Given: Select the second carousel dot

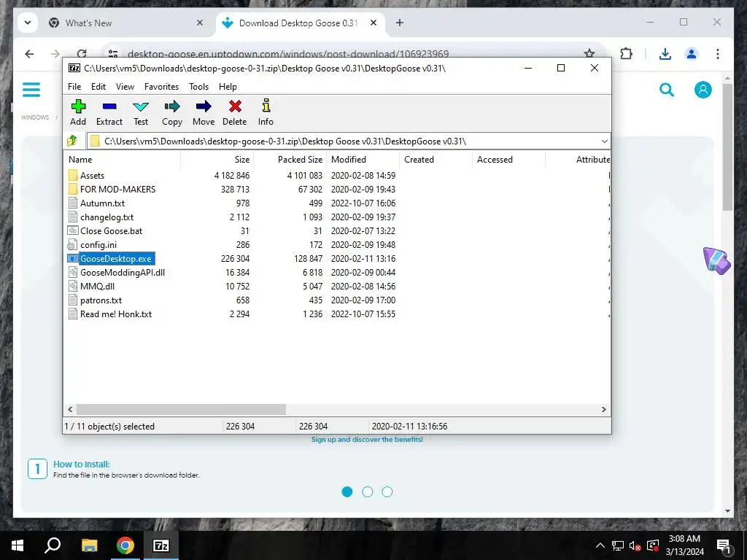Looking at the screenshot, I should 368,492.
